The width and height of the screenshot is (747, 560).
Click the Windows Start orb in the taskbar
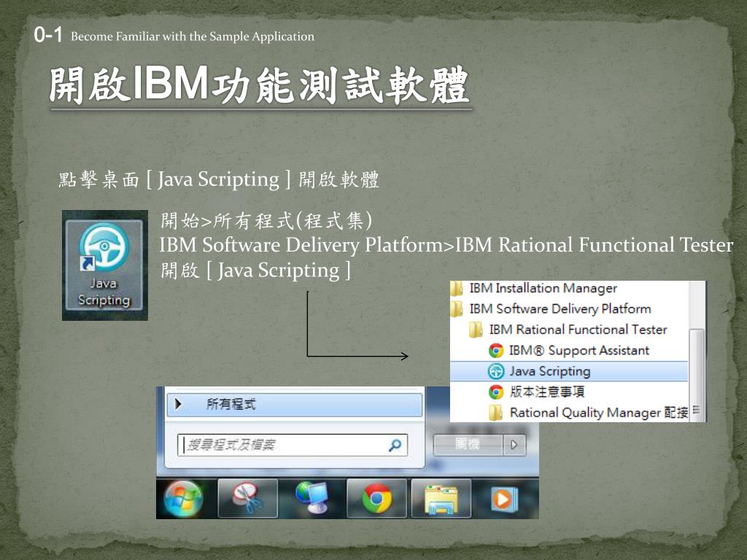point(183,499)
